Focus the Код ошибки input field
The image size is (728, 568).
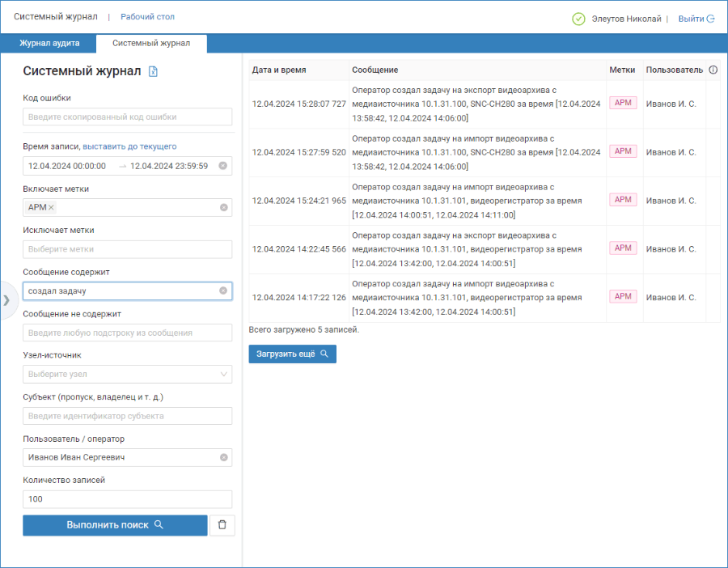127,117
